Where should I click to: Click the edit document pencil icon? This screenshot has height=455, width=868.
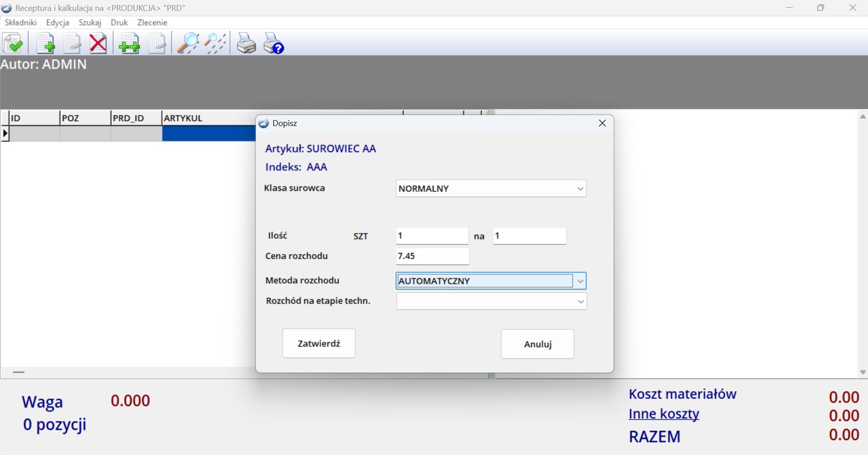coord(72,44)
